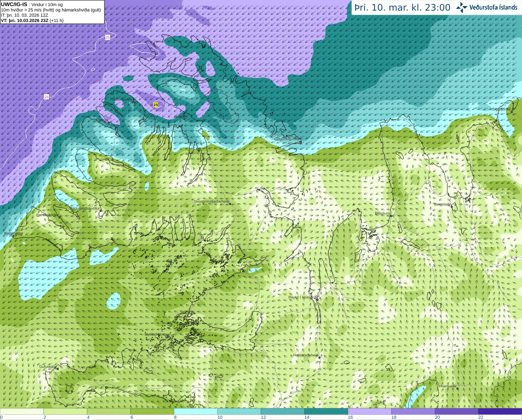The image size is (522, 420).
Task: Click the Gufuskálar station dot
Action: (x=58, y=369)
